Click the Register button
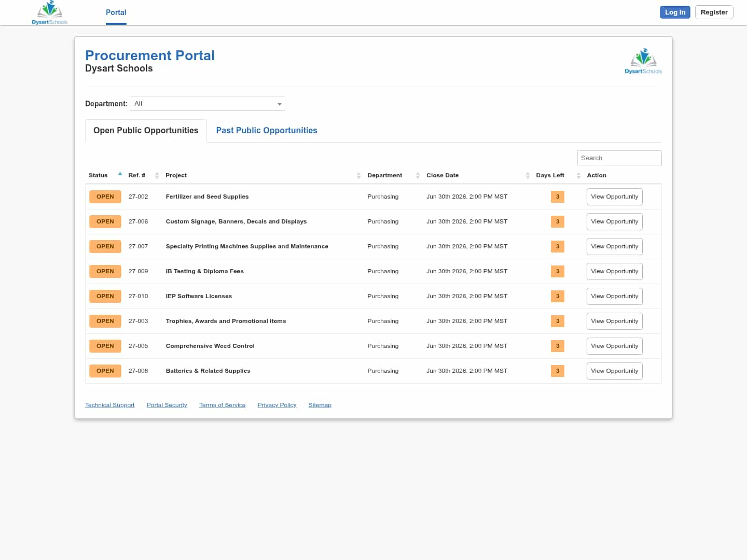 point(714,12)
